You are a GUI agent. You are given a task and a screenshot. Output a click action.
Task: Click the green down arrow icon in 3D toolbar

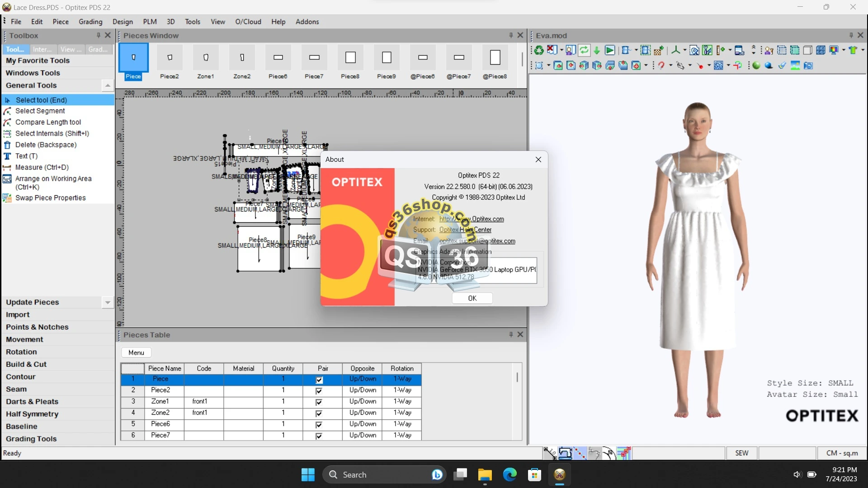(x=597, y=50)
